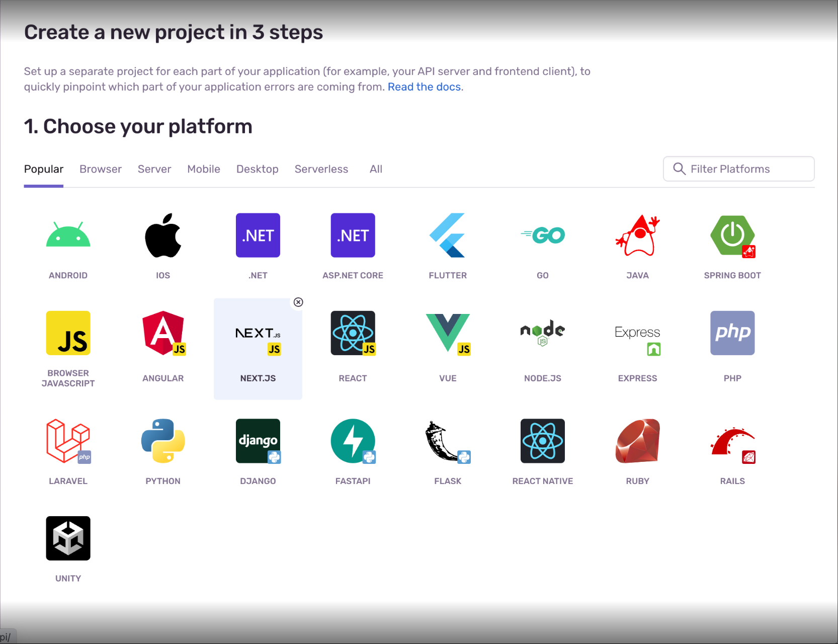Select the ASP.NET Core platform
The height and width of the screenshot is (644, 838).
(353, 235)
